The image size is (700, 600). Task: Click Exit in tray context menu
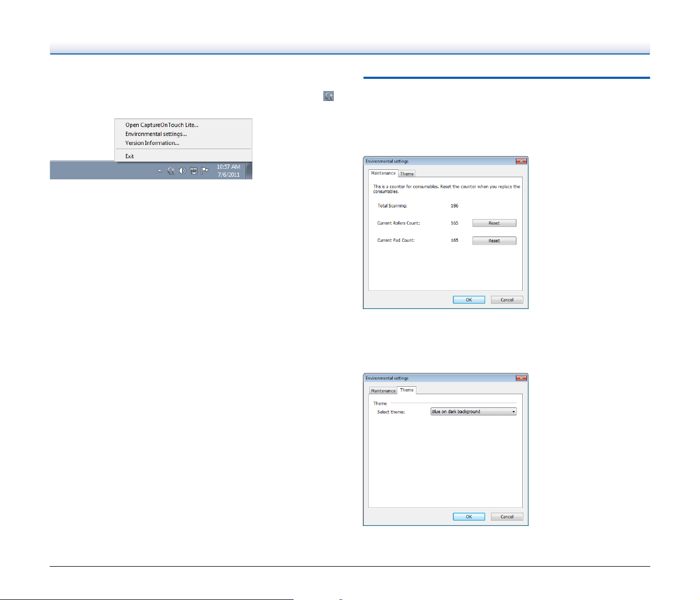tap(130, 156)
